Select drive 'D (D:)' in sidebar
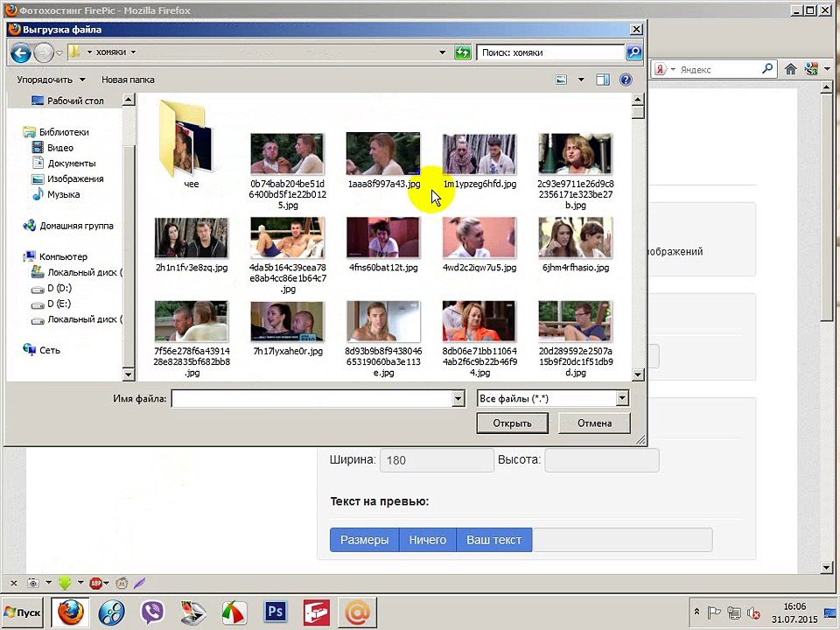The image size is (840, 630). 52,288
